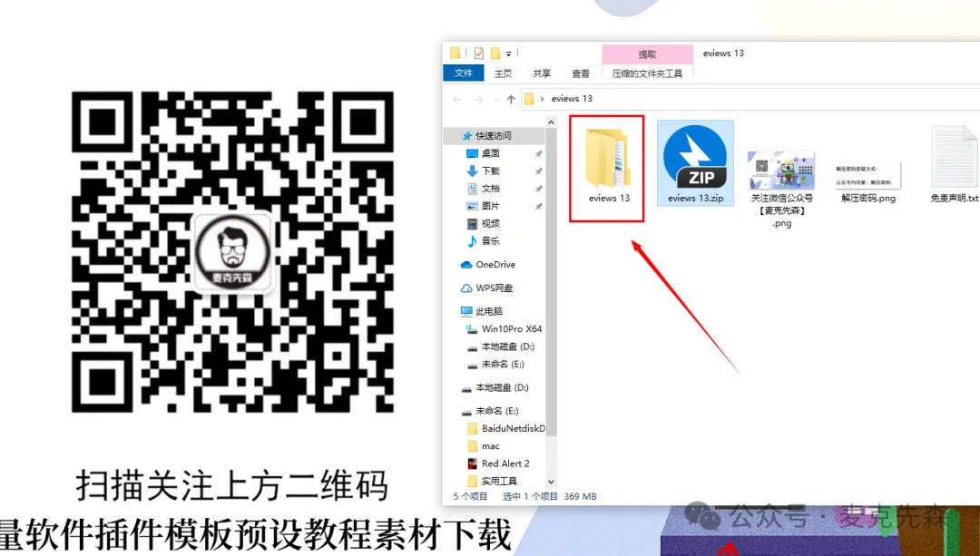
Task: Select the eviews 13.zip archive
Action: tap(695, 163)
